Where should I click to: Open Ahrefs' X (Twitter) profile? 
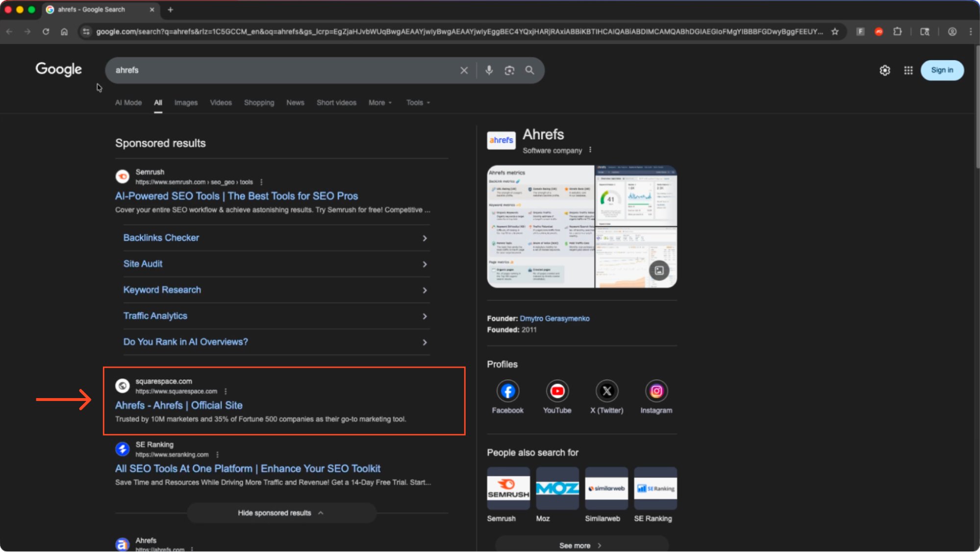tap(606, 391)
